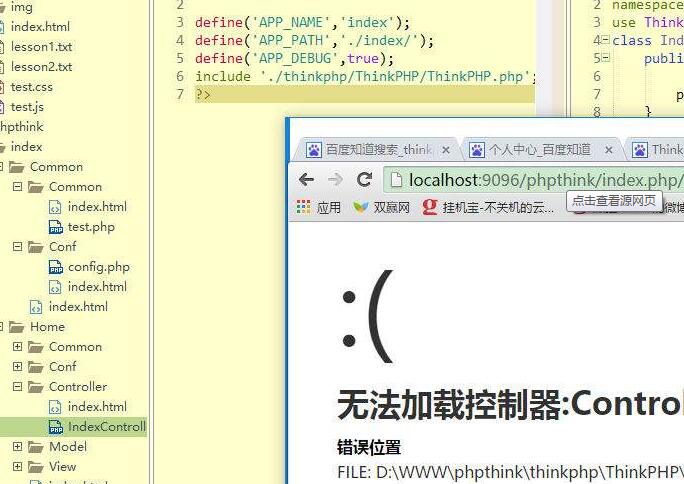Select the img folder in tree
This screenshot has height=484, width=684.
pos(21,7)
